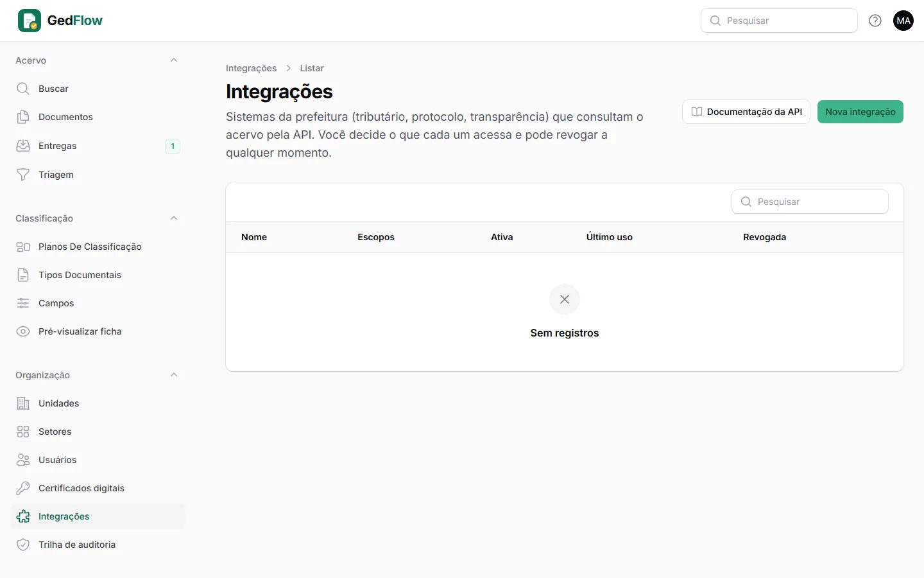
Task: Click the Buscar magnifier icon in sidebar
Action: click(23, 89)
